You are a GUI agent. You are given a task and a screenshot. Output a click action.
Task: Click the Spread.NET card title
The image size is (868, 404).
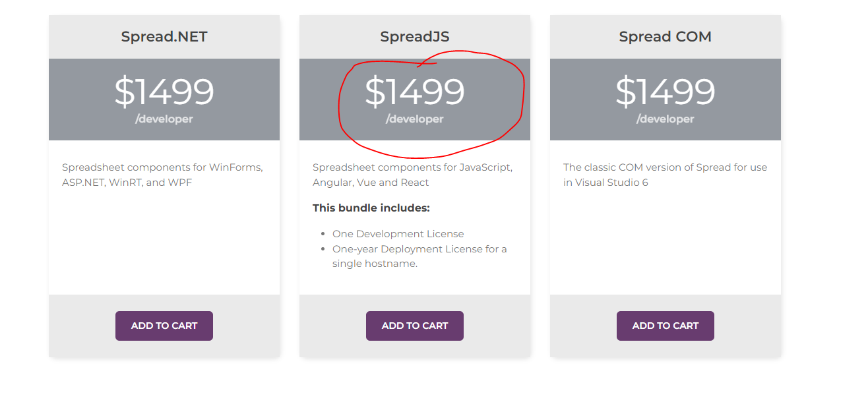pyautogui.click(x=164, y=37)
